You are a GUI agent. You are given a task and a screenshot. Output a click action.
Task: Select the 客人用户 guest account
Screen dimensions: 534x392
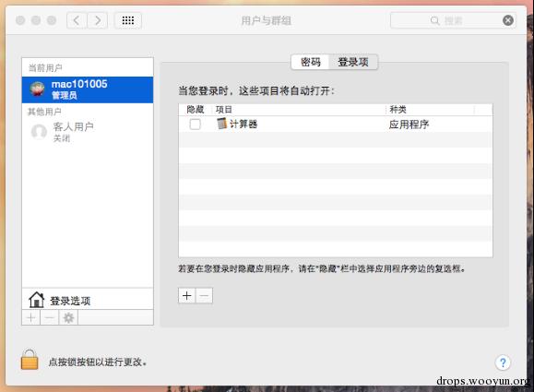point(88,132)
